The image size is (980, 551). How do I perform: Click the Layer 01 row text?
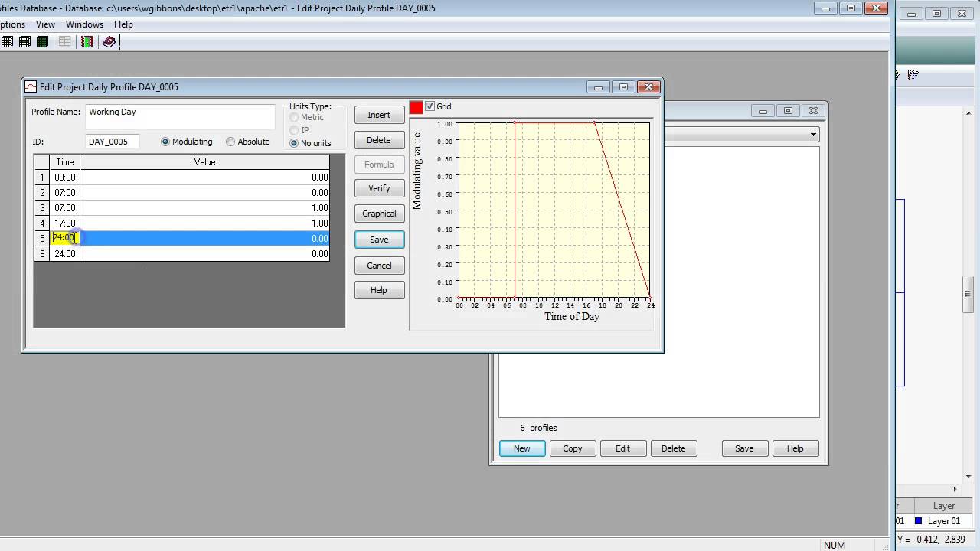pos(944,521)
